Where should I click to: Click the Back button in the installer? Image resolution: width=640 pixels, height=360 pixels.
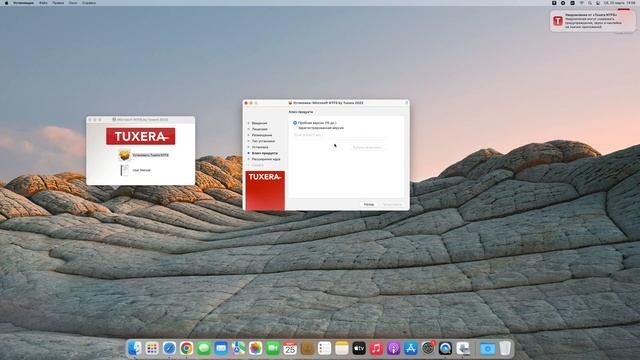coord(369,204)
